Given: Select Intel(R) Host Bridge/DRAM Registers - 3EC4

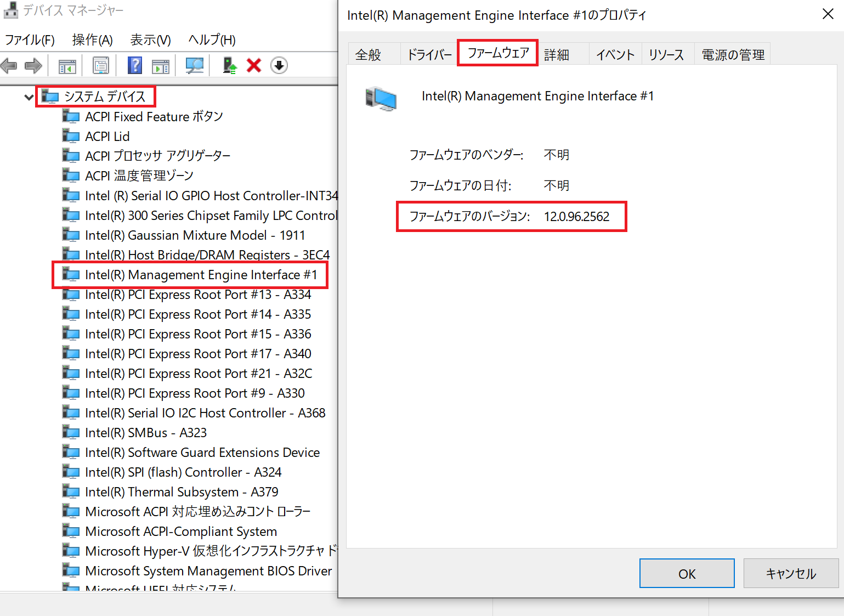Looking at the screenshot, I should pyautogui.click(x=208, y=255).
